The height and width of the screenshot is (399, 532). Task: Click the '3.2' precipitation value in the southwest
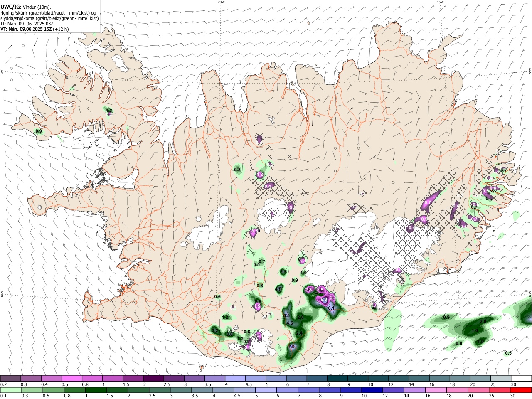point(215,330)
